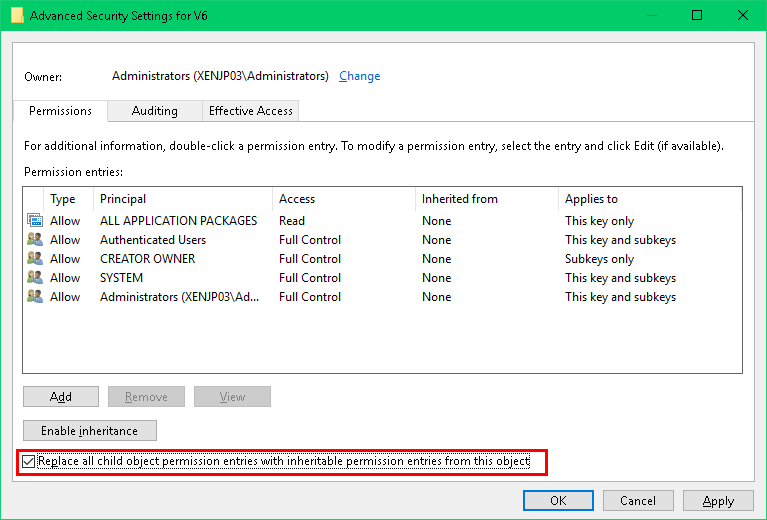The image size is (767, 520).
Task: Click the CREATOR OWNER entry icon
Action: [35, 259]
